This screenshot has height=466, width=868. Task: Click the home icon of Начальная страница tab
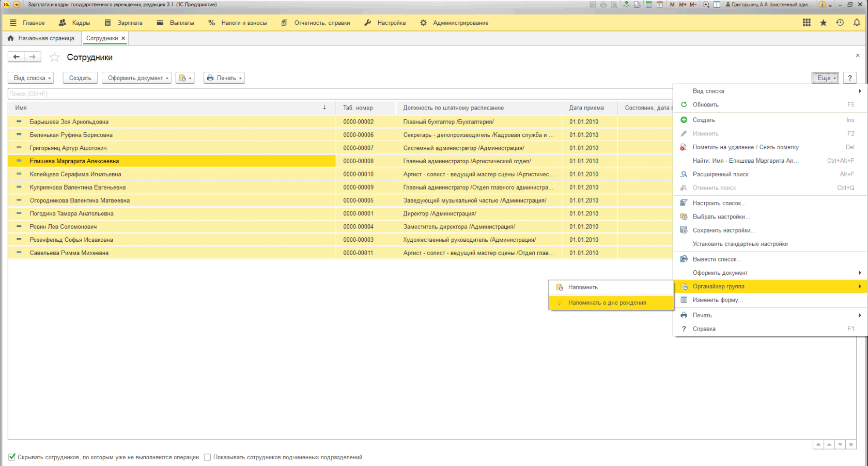point(11,38)
